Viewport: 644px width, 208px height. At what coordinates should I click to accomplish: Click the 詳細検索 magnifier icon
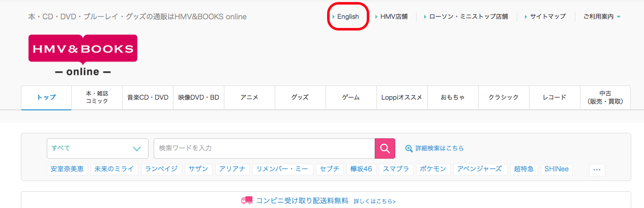click(409, 148)
